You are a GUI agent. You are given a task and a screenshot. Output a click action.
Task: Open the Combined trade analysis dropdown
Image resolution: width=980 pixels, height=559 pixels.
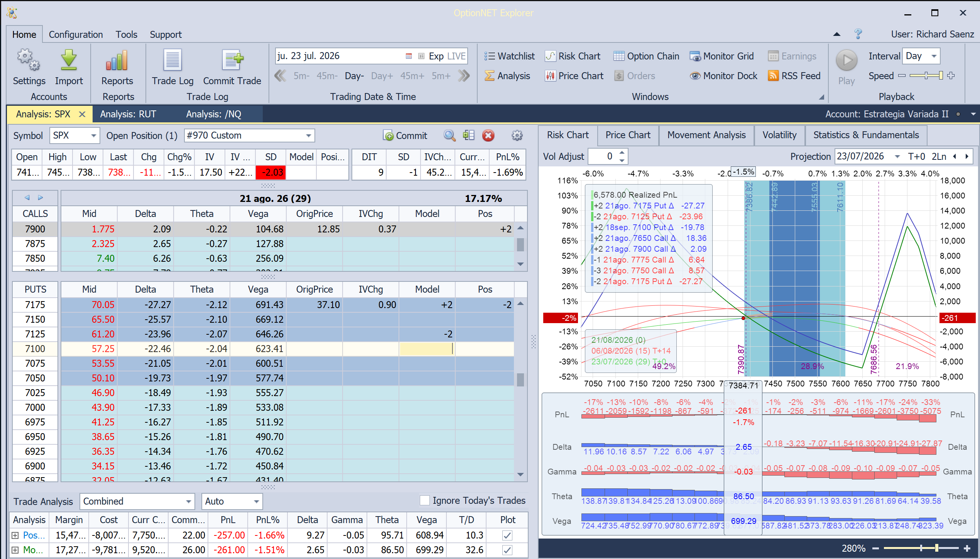coord(188,501)
